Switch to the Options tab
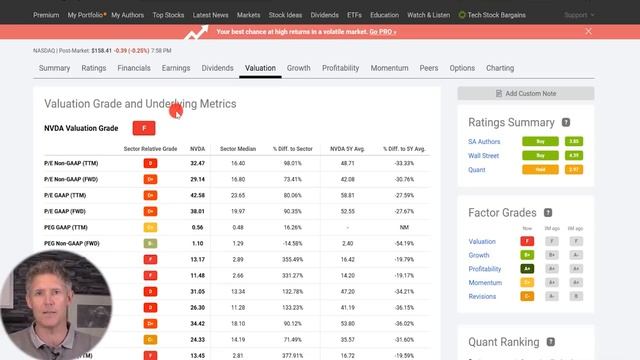This screenshot has height=360, width=640. pos(462,68)
